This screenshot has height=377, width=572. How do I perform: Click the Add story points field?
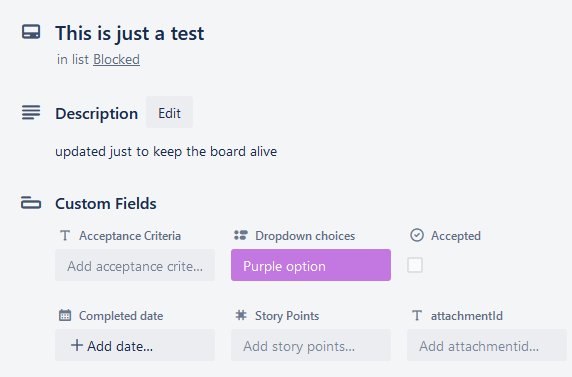point(311,345)
